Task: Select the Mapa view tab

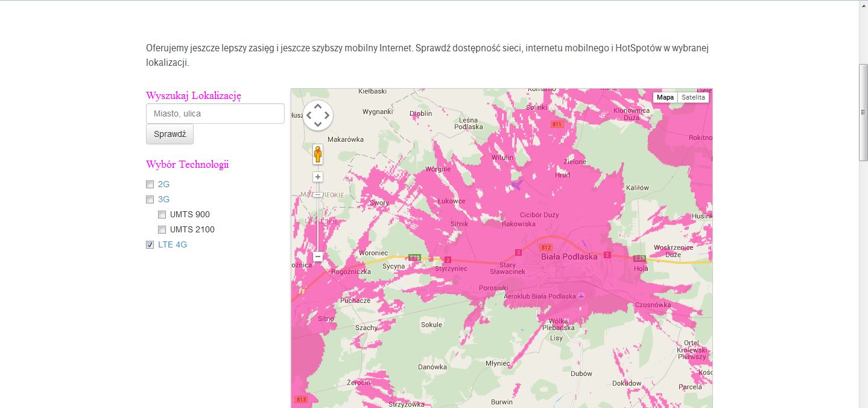Action: (x=665, y=97)
